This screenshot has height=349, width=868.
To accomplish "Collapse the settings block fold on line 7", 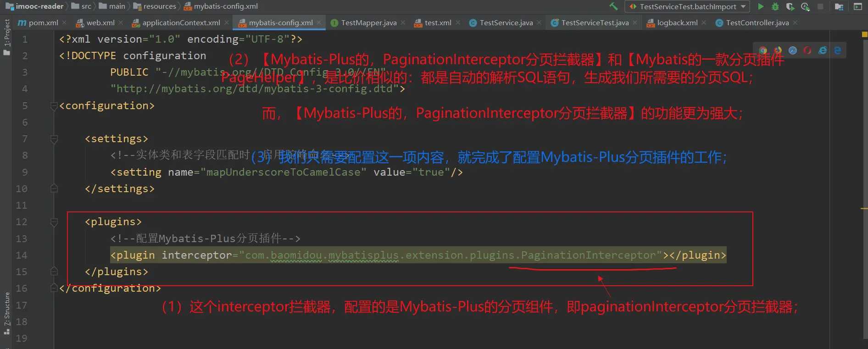I will [x=54, y=139].
